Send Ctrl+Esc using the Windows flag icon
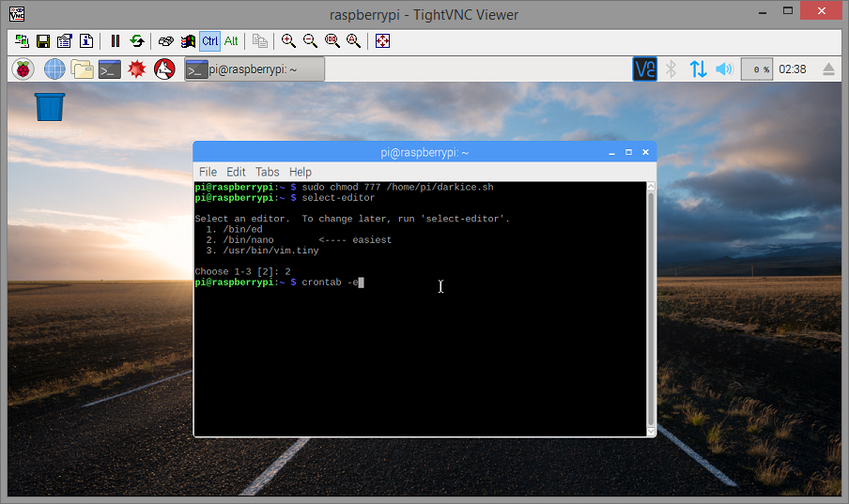The width and height of the screenshot is (849, 504). [188, 41]
